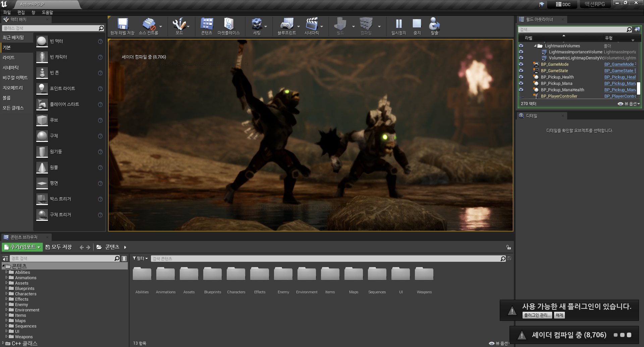The width and height of the screenshot is (644, 347).
Task: Open the Window menu
Action: 33,12
